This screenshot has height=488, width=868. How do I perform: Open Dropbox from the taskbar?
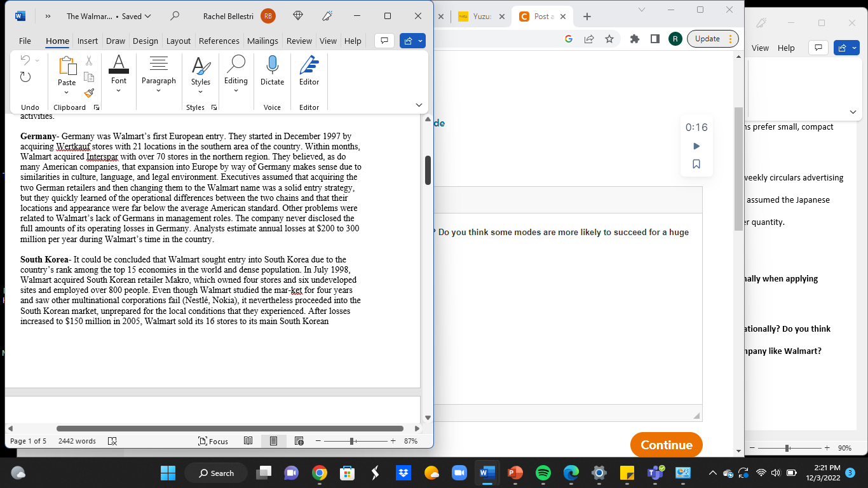403,473
